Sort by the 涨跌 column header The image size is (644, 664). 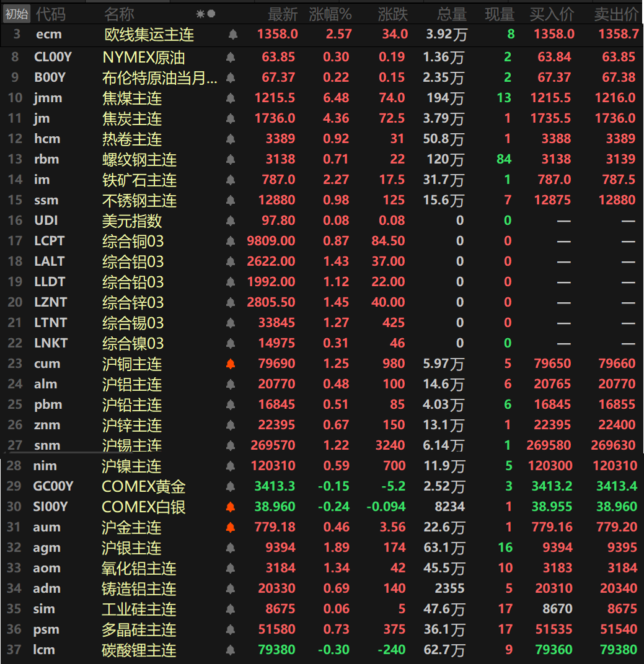coord(393,14)
